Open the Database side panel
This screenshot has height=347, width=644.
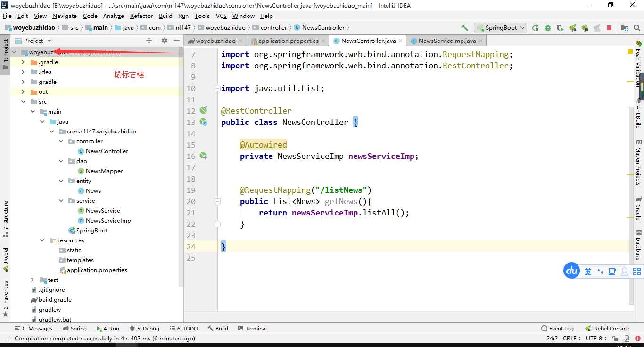tap(639, 244)
